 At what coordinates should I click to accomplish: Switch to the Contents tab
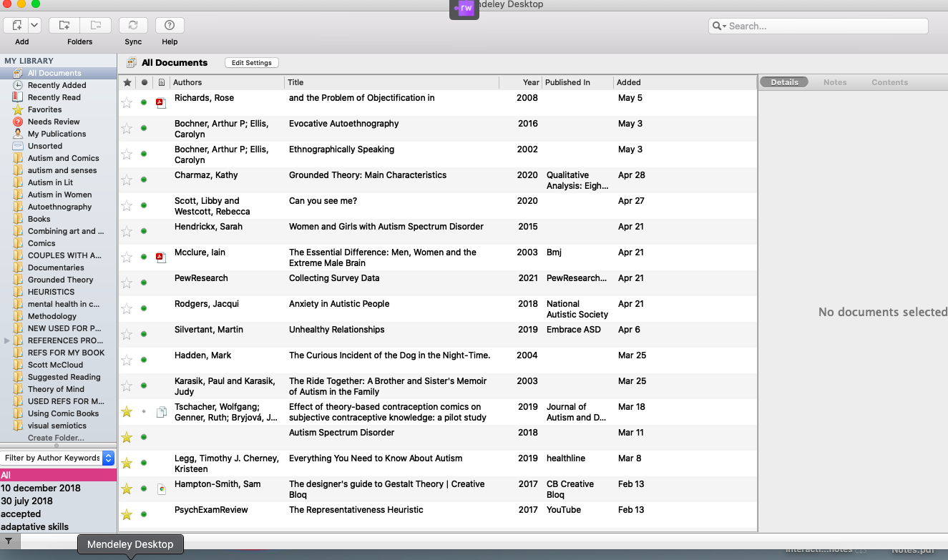[x=889, y=82]
